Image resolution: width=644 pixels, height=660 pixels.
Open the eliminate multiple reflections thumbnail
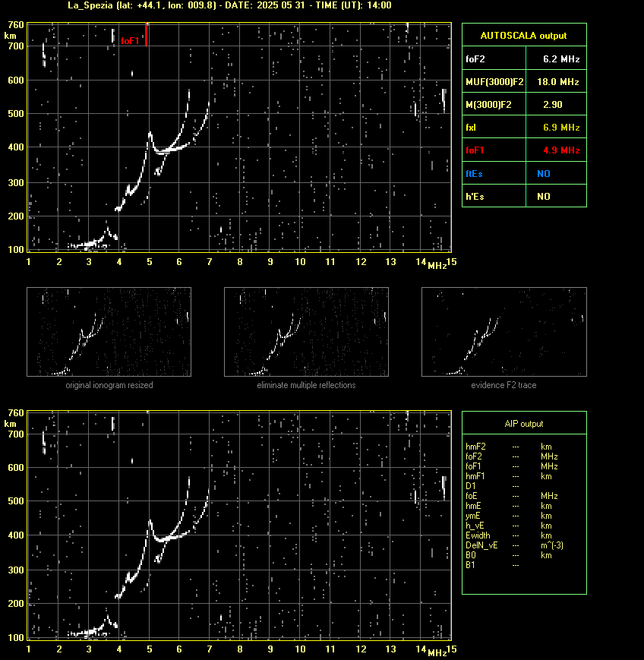(x=306, y=332)
